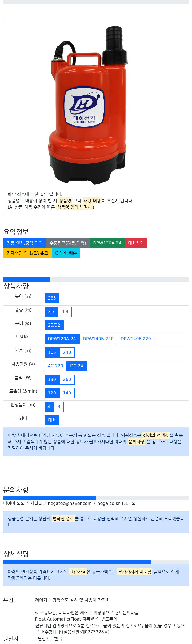Select the DC 24 power option

click(x=77, y=366)
